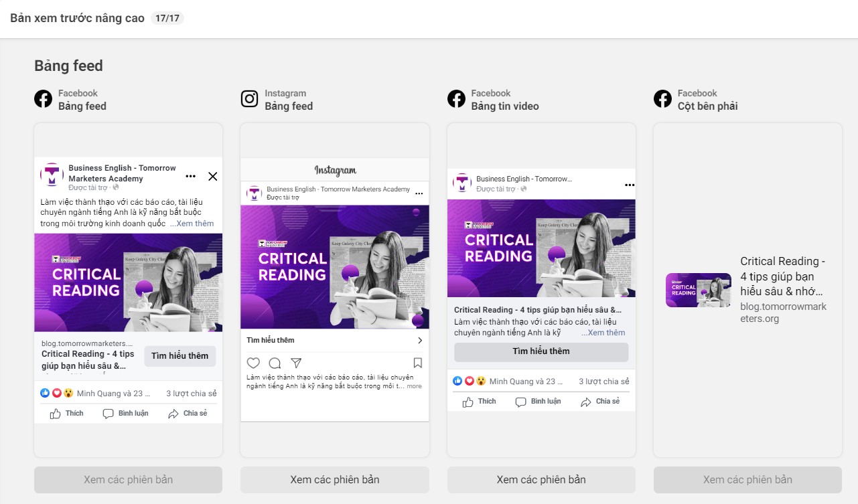Click reaction emojis in Facebook video feed preview
Viewport: 858px width, 504px height.
point(470,382)
